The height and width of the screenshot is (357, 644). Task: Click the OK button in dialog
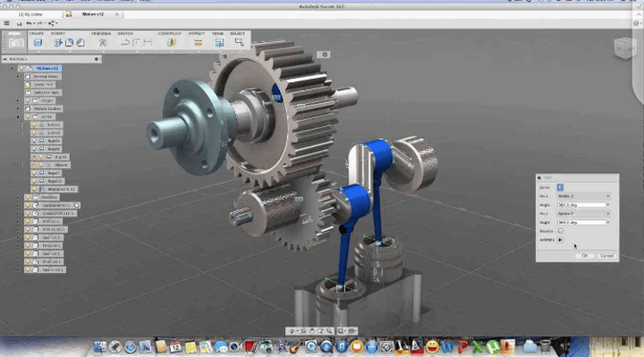click(x=584, y=255)
